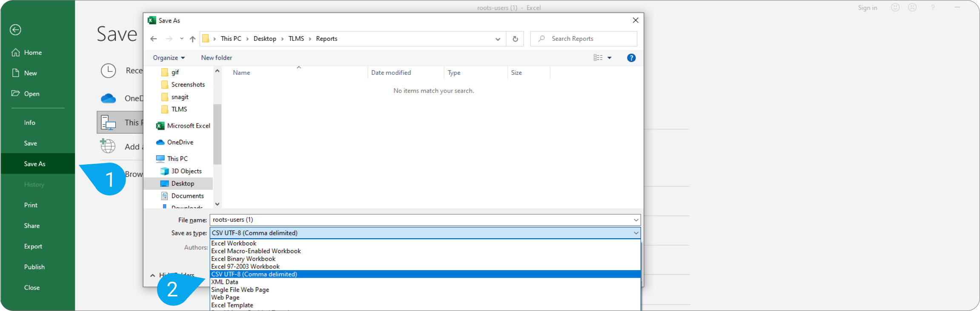
Task: Refresh the Reports folder listing
Action: 515,39
